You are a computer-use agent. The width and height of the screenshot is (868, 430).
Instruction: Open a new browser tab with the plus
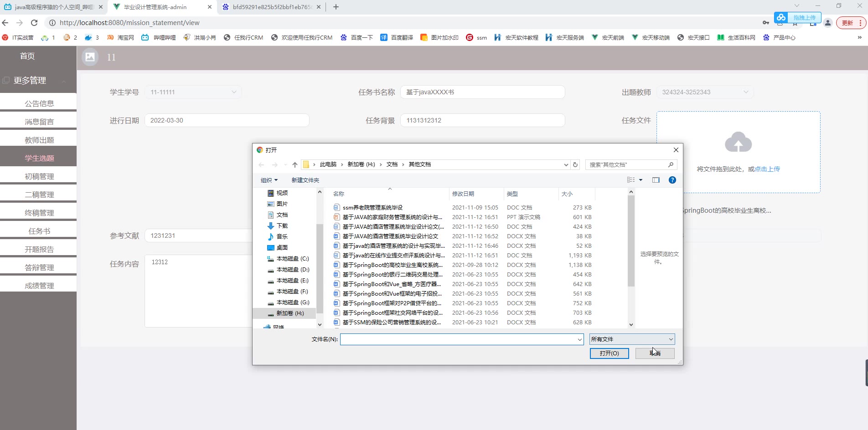[x=336, y=7]
